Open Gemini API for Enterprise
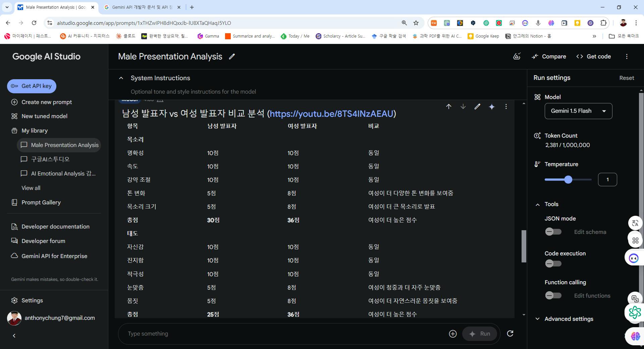The width and height of the screenshot is (644, 349). point(49,256)
